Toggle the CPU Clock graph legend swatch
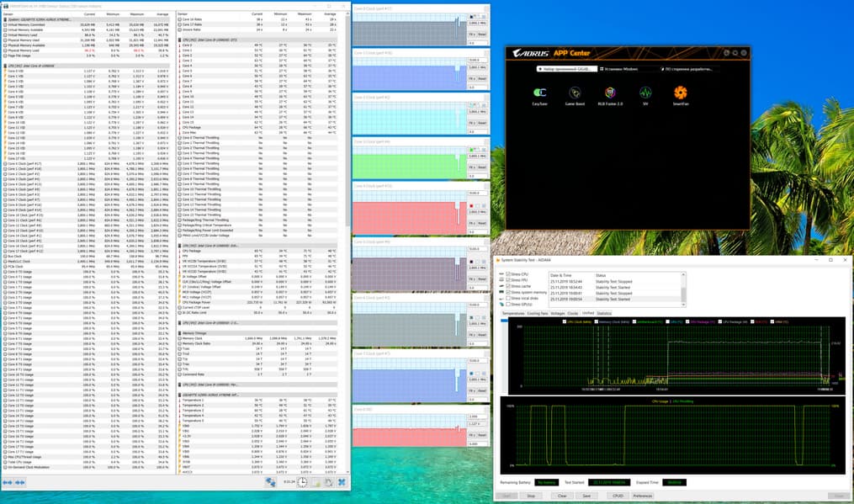Image resolution: width=854 pixels, height=504 pixels. [565, 321]
